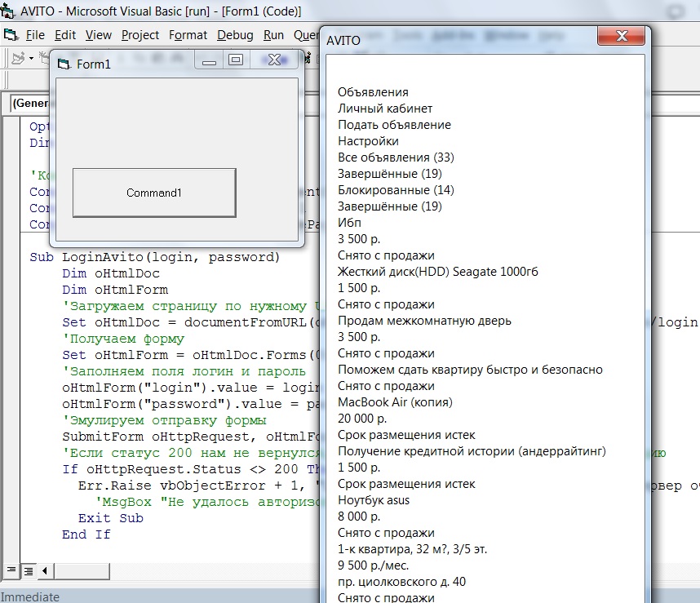700x603 pixels.
Task: Click 'Блокированные (14)' text
Action: 396,189
